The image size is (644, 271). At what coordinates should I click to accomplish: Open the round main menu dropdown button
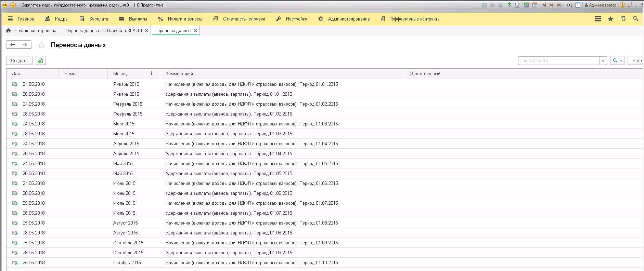[13, 5]
